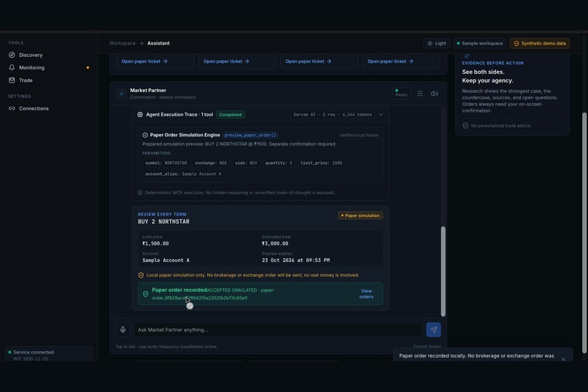Image resolution: width=588 pixels, height=392 pixels.
Task: Click the Service connected status
Action: (34, 353)
